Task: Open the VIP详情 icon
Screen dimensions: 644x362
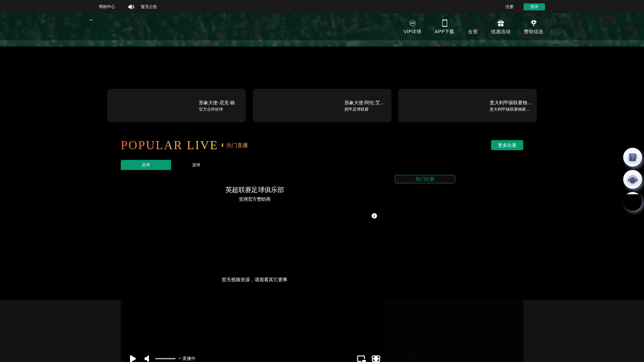Action: click(x=412, y=23)
